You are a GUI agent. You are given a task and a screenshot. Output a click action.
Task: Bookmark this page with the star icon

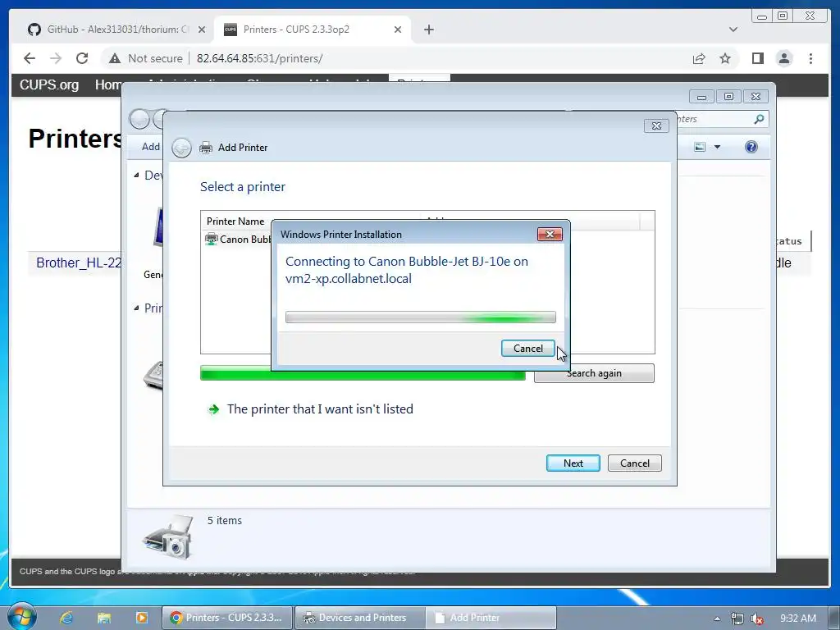(725, 58)
